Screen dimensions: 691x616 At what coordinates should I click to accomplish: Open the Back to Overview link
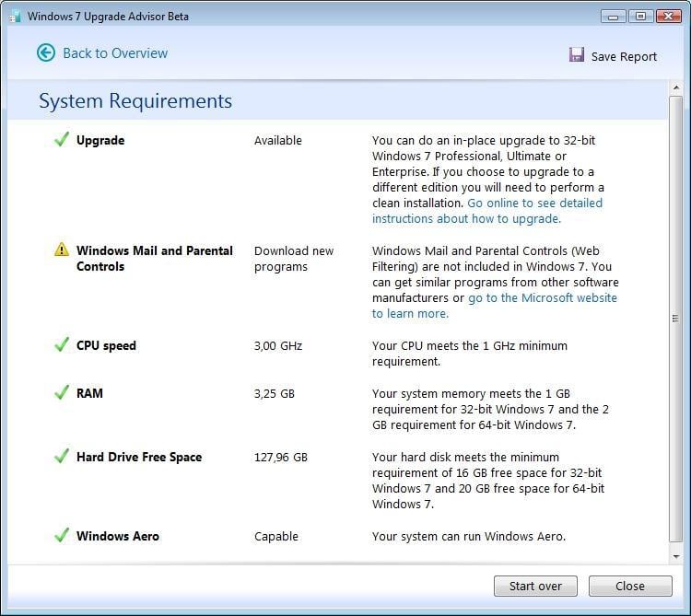[115, 53]
